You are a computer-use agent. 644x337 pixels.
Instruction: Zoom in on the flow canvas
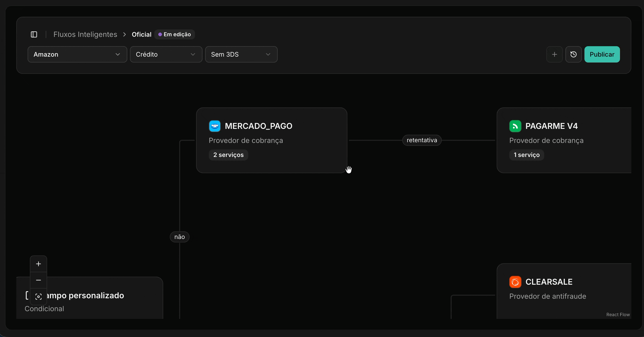(x=38, y=264)
